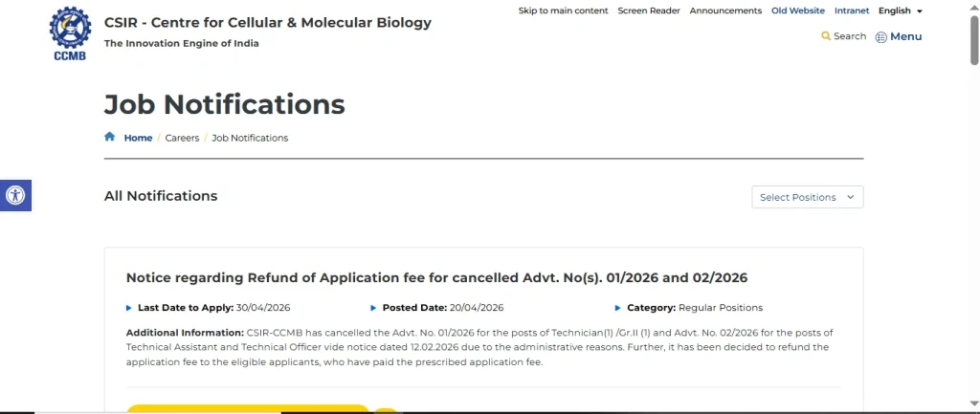Click the Home breadcrumb house icon

110,137
